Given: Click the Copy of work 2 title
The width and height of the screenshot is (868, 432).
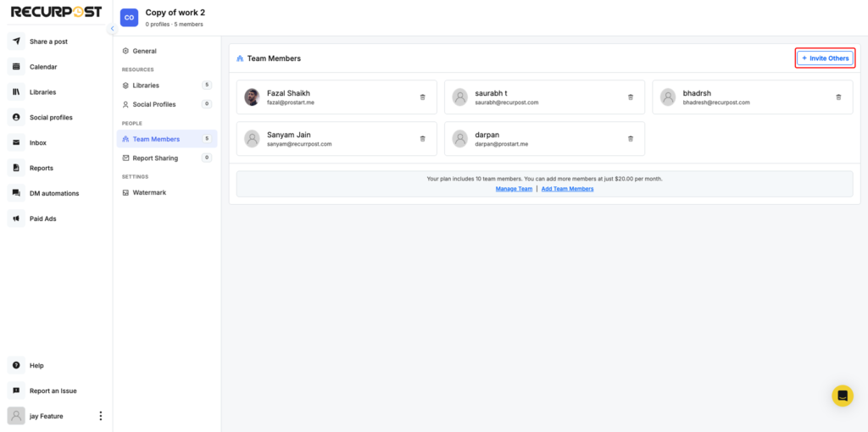Looking at the screenshot, I should click(x=175, y=12).
